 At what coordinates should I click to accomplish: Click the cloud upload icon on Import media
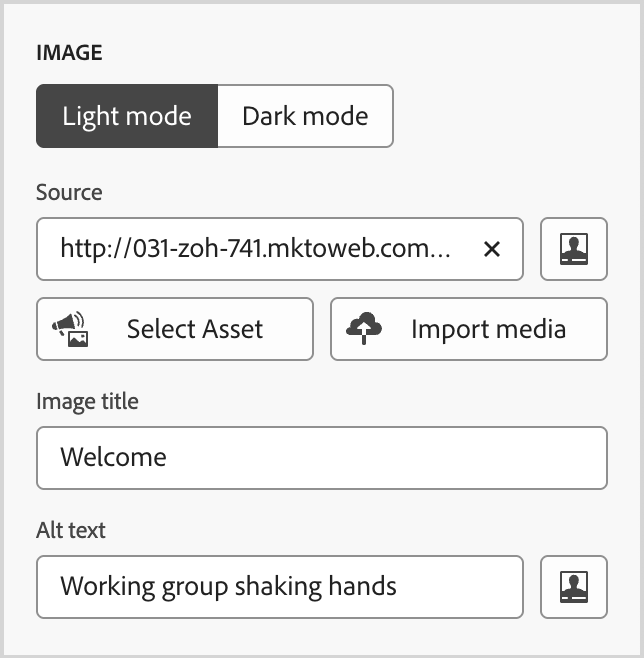(364, 328)
